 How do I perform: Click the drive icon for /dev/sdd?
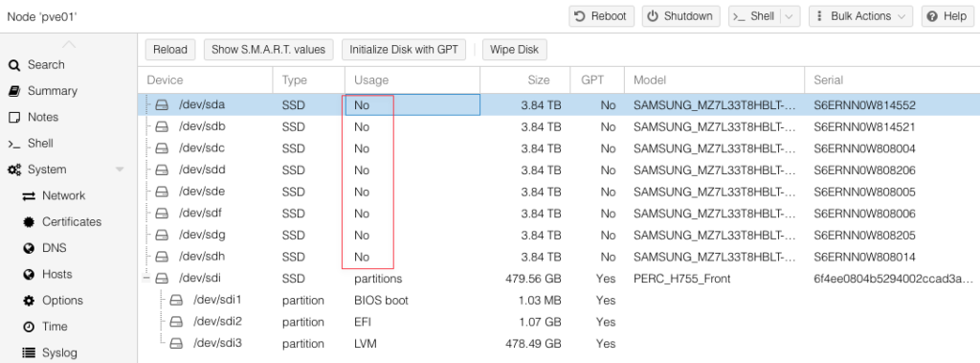(x=162, y=170)
